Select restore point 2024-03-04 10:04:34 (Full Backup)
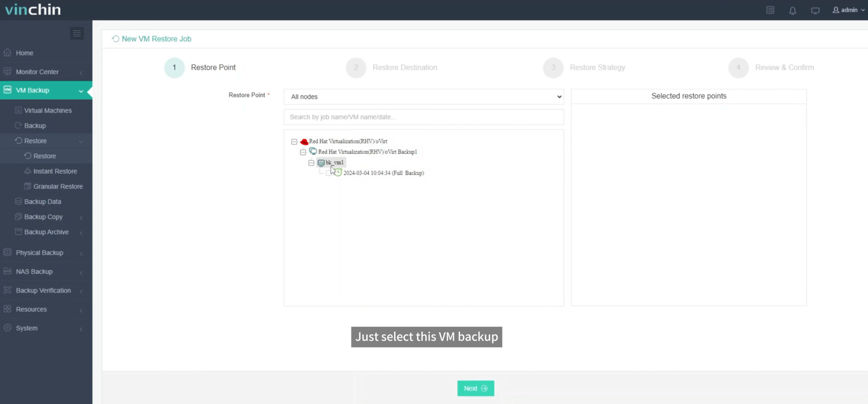 [x=384, y=173]
